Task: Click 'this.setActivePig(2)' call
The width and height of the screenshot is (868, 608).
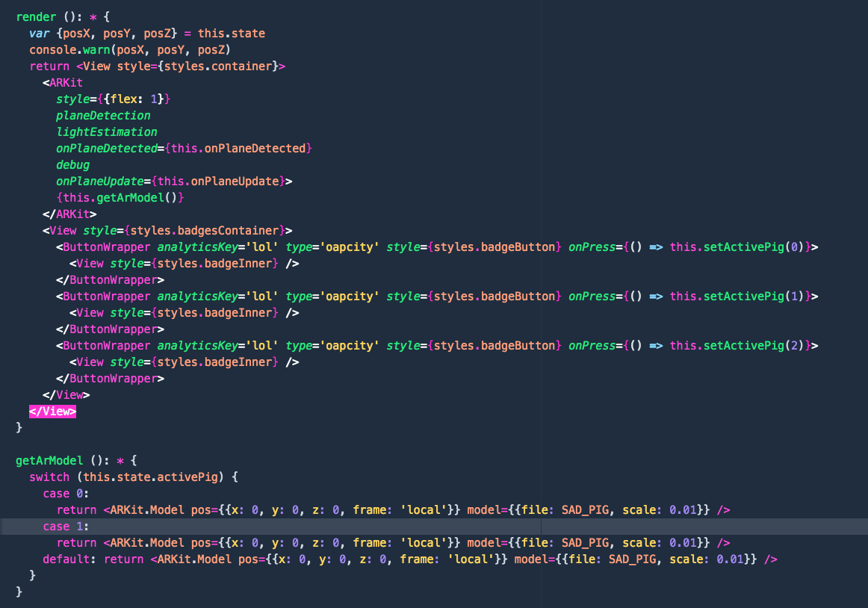Action: tap(737, 346)
